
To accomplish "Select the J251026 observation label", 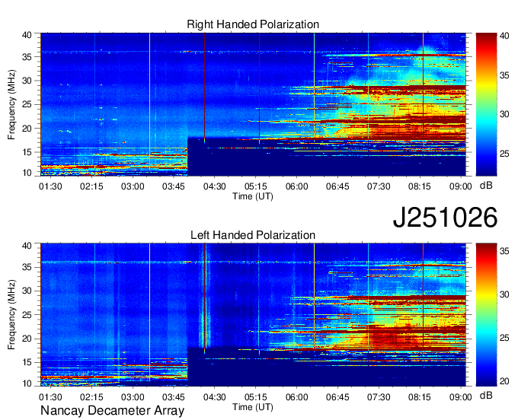I will pos(445,218).
